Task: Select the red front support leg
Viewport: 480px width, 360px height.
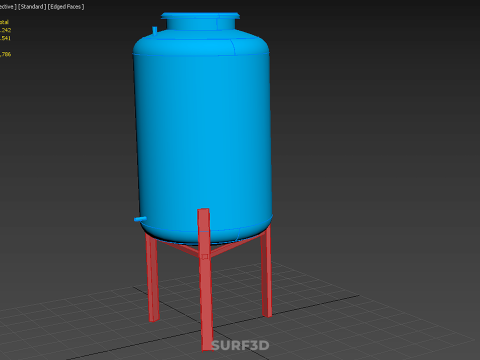Action: [x=205, y=280]
